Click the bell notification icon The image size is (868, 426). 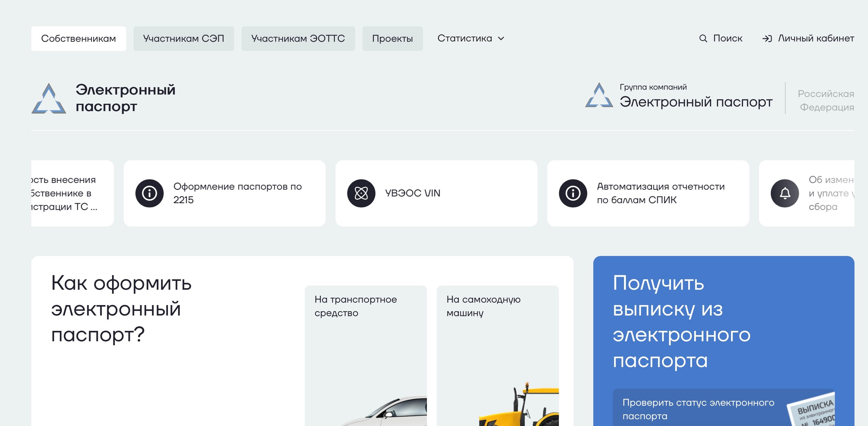click(x=785, y=193)
